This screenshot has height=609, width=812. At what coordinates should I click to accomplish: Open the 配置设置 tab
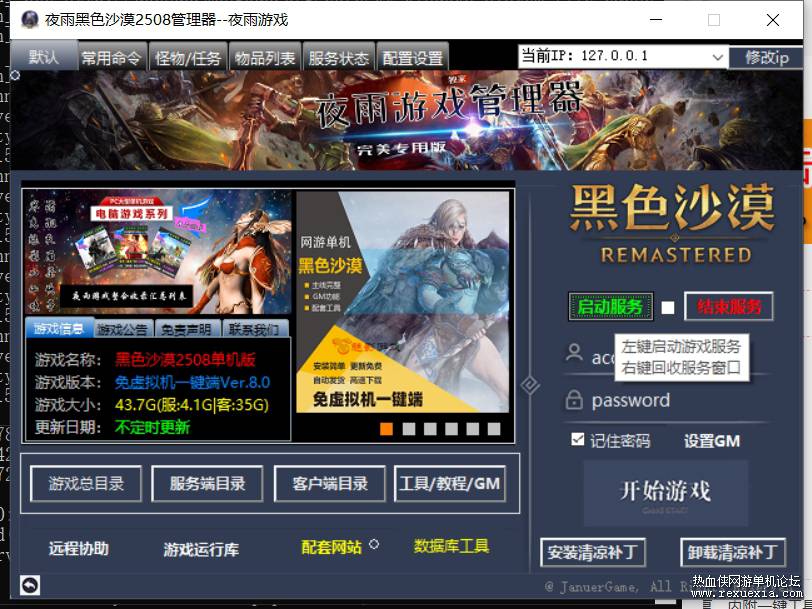tap(412, 57)
